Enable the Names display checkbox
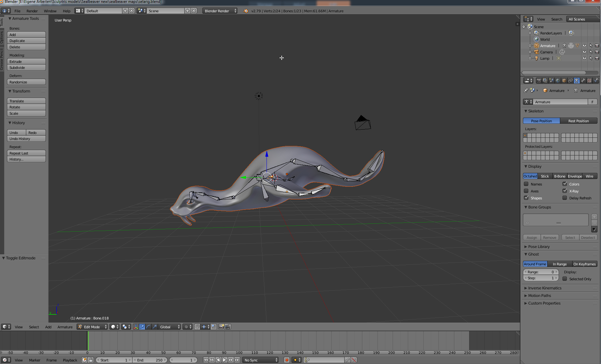Screen dimensions: 601x364 click(526, 184)
